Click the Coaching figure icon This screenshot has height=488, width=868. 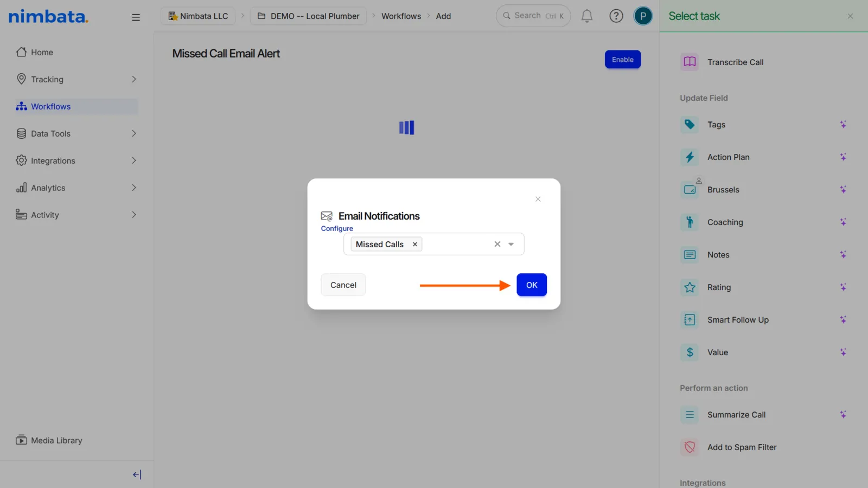[690, 222]
